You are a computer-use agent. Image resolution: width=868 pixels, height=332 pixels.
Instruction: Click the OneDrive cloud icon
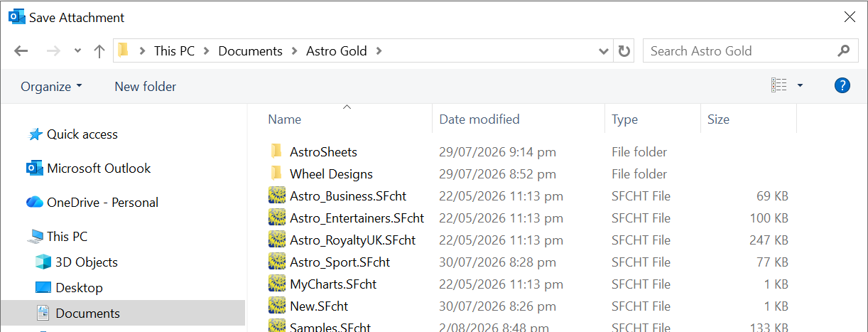point(35,203)
